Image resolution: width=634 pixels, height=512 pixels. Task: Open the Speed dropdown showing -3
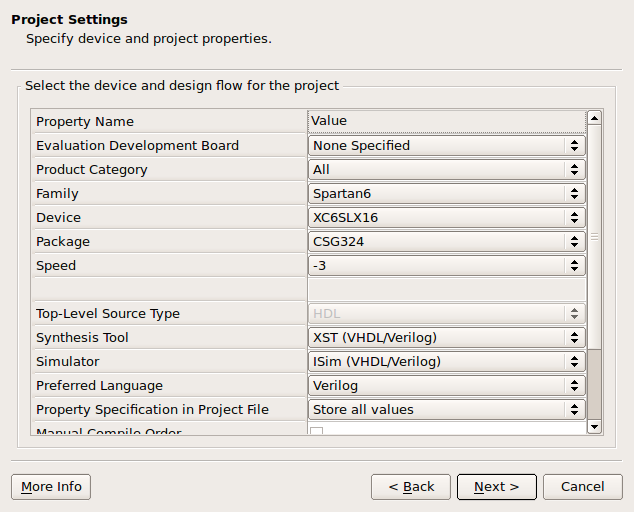447,266
